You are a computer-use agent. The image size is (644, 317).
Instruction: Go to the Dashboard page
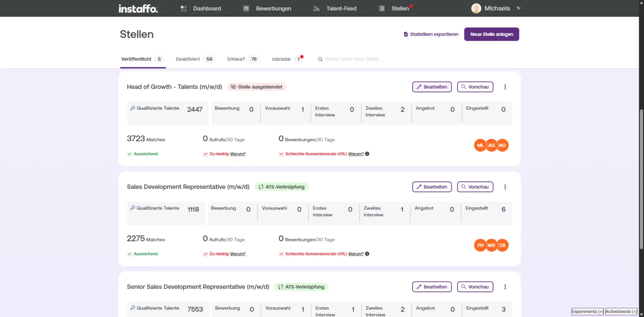click(201, 8)
